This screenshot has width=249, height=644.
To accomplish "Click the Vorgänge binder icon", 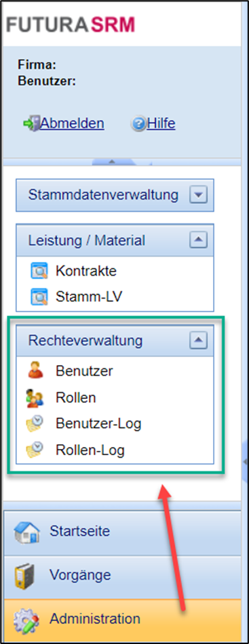I will click(24, 576).
